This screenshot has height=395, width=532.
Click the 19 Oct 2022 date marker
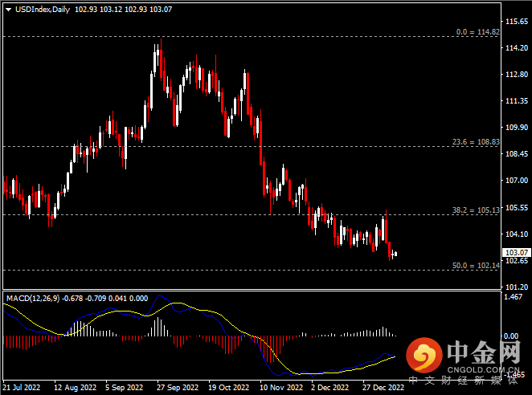(x=227, y=387)
